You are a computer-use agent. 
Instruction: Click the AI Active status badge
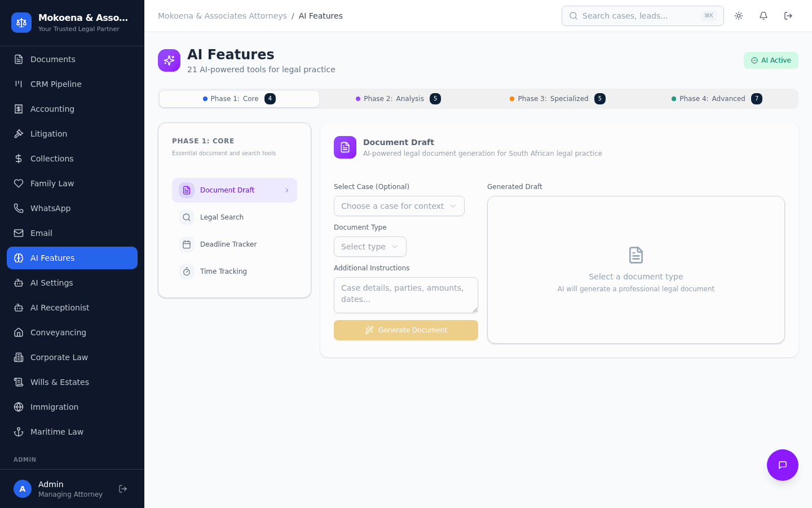pos(771,60)
